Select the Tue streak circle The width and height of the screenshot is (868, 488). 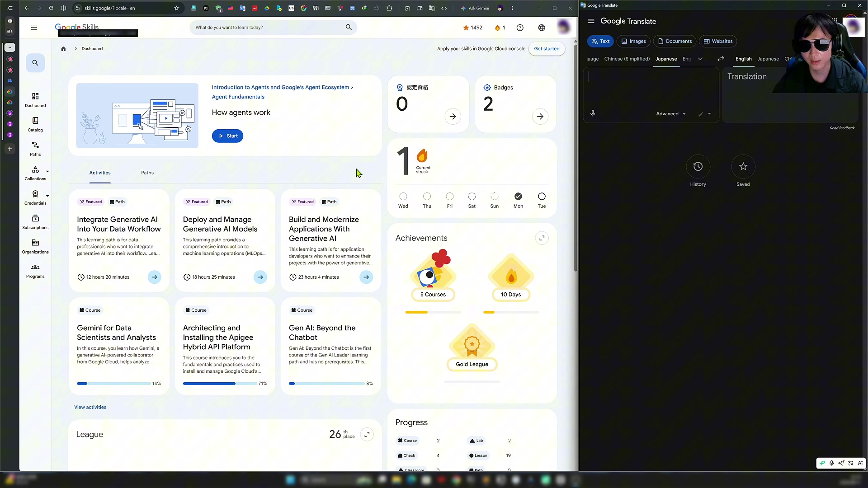[542, 197]
